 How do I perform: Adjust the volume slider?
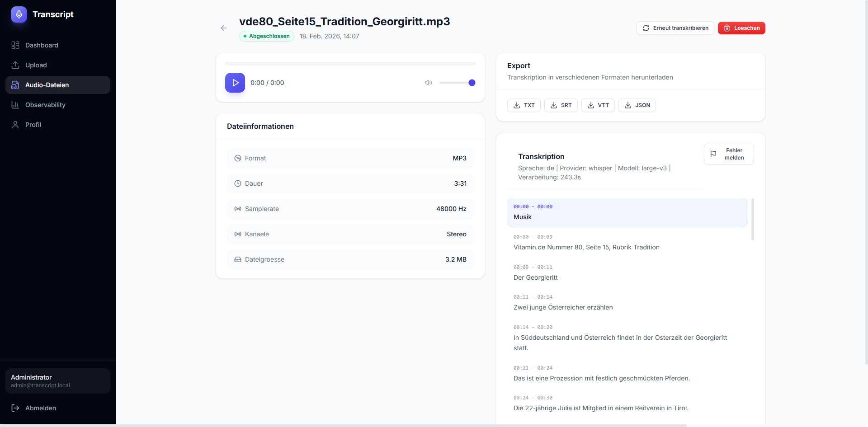(x=457, y=83)
